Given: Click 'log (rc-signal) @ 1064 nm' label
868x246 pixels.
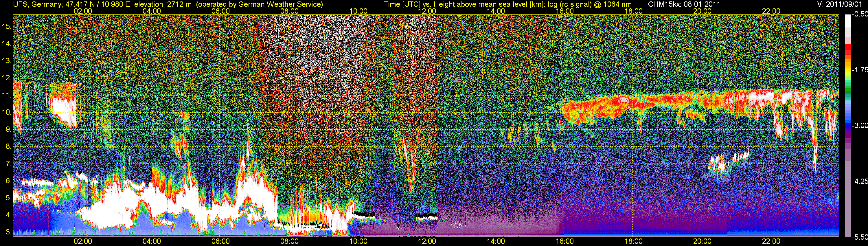Looking at the screenshot, I should coord(590,4).
